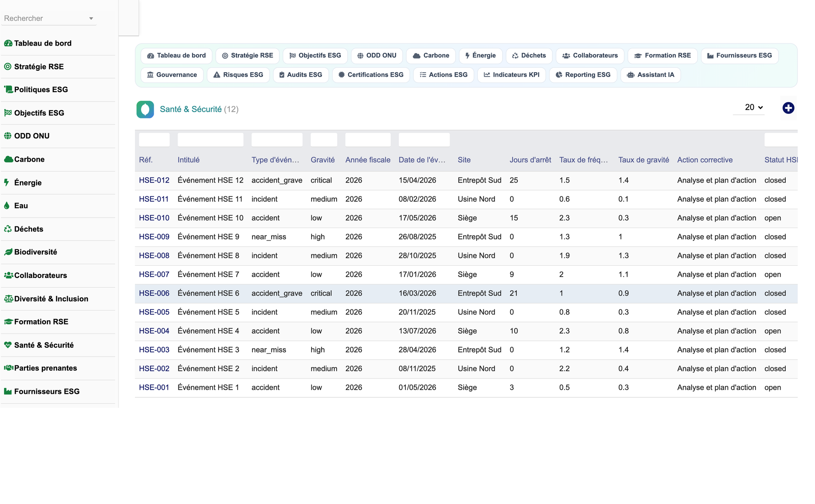Open record HSE-008
Image resolution: width=815 pixels, height=504 pixels.
click(154, 256)
